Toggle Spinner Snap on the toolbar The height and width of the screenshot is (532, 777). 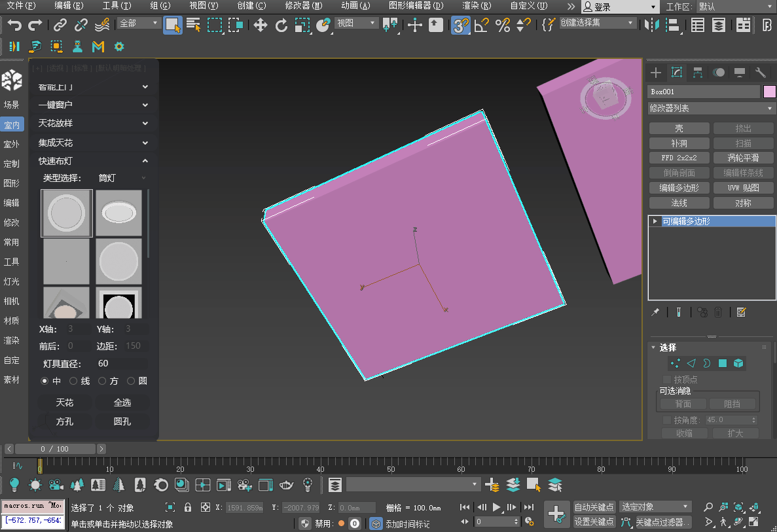[x=523, y=24]
